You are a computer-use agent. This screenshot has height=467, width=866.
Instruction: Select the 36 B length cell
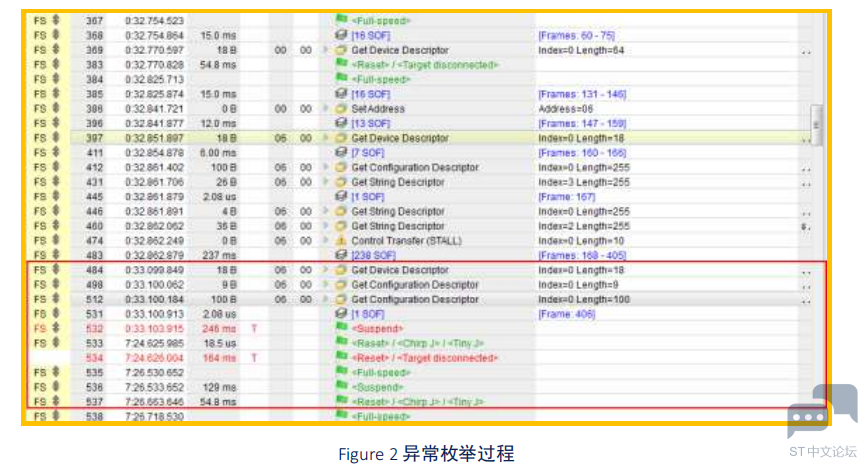point(226,226)
